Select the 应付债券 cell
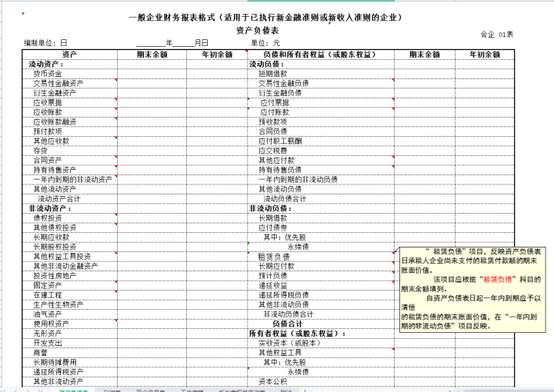 pos(321,228)
